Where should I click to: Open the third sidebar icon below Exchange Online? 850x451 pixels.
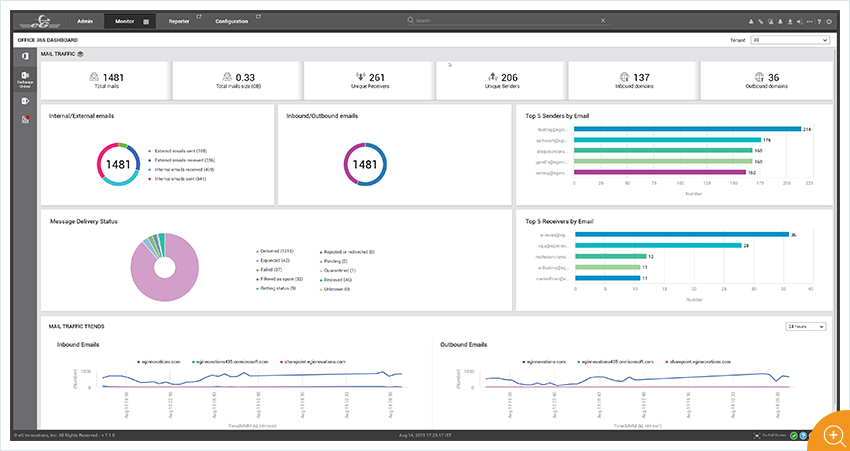coord(25,101)
